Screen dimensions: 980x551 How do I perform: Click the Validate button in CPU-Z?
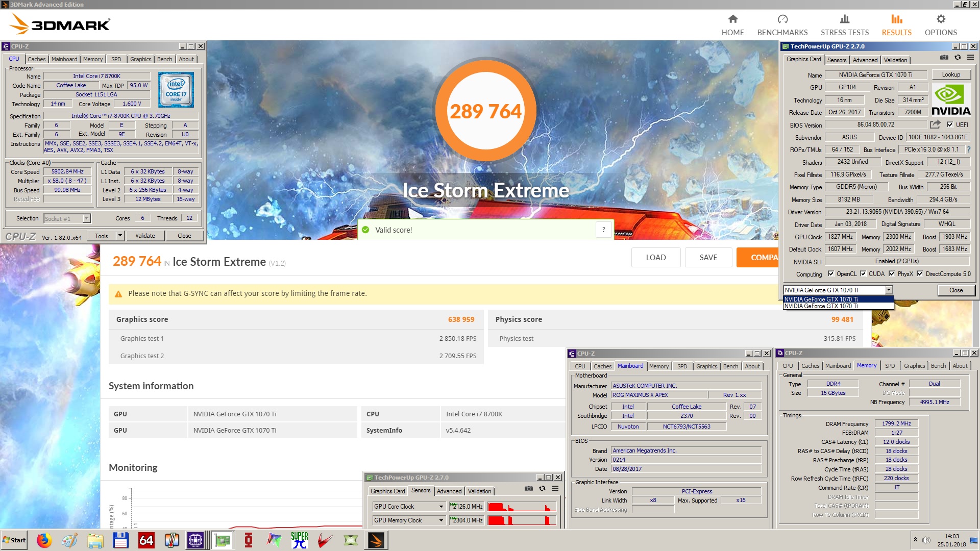[x=145, y=236]
